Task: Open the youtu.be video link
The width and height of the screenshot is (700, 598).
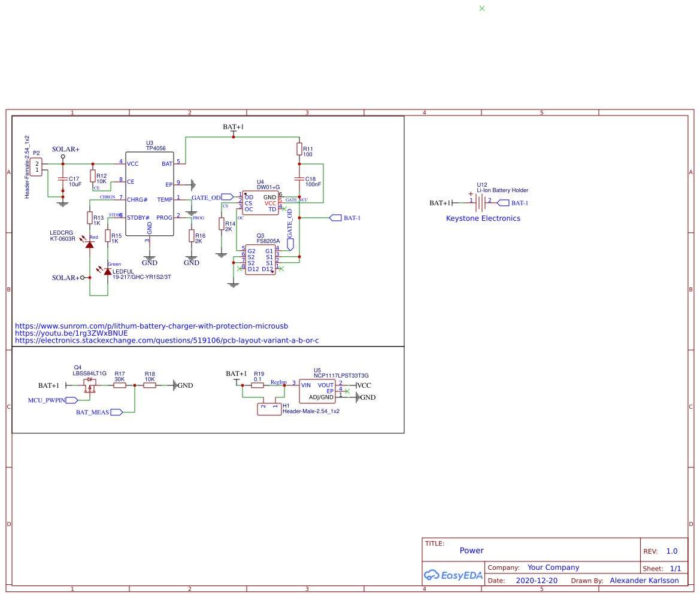Action: (71, 333)
